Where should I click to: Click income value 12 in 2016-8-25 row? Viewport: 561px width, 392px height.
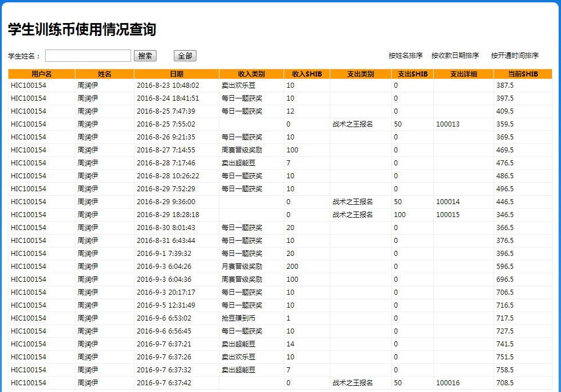[x=290, y=111]
